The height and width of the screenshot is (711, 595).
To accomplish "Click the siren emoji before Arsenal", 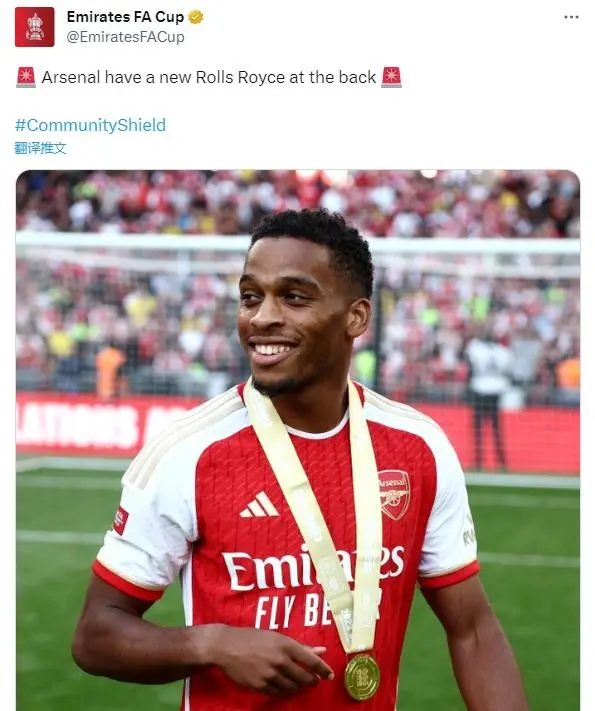I will point(26,77).
